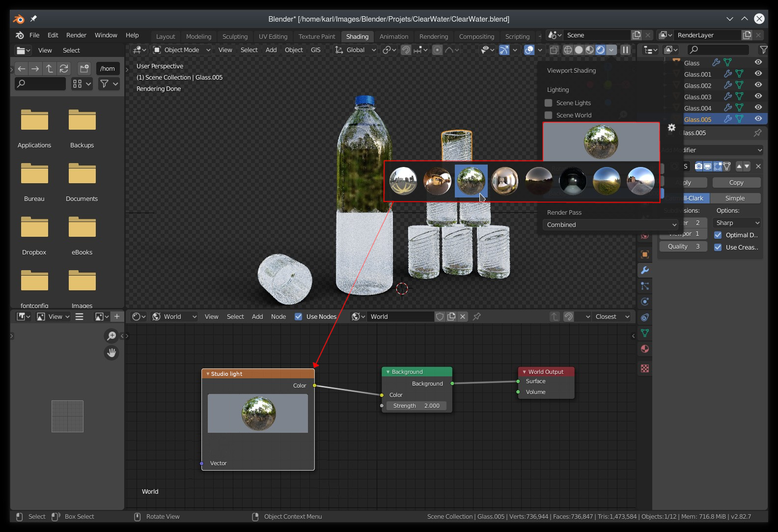Open the Modifiers properties tab wrench
The image size is (778, 532).
tap(645, 270)
